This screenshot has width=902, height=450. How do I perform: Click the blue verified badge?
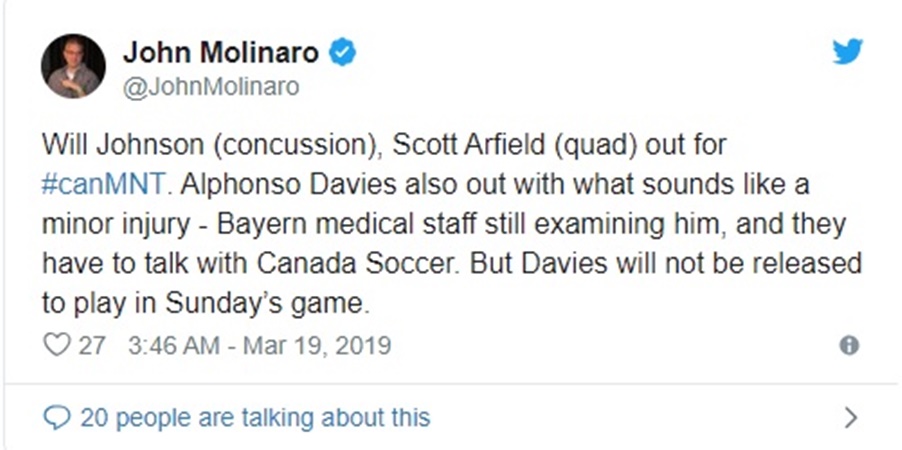click(343, 53)
